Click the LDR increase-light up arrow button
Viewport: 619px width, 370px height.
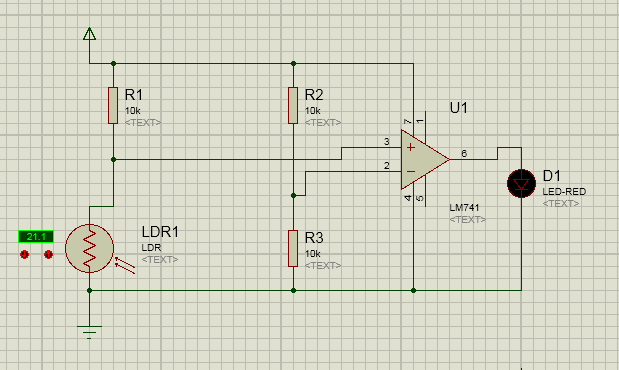[x=48, y=254]
